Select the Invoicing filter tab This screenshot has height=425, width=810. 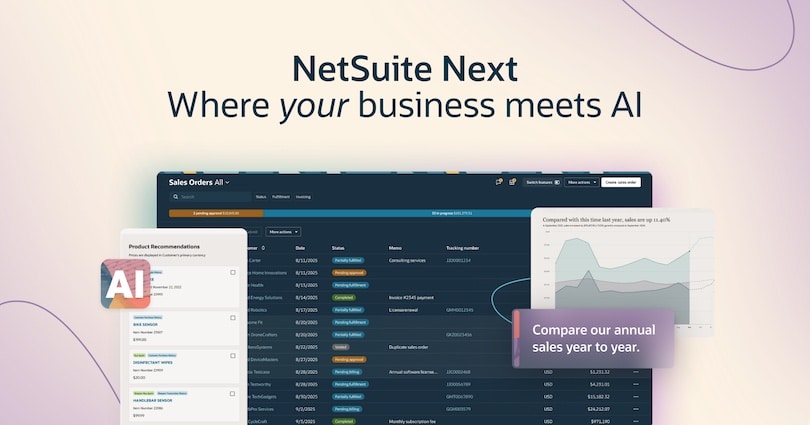coord(303,197)
